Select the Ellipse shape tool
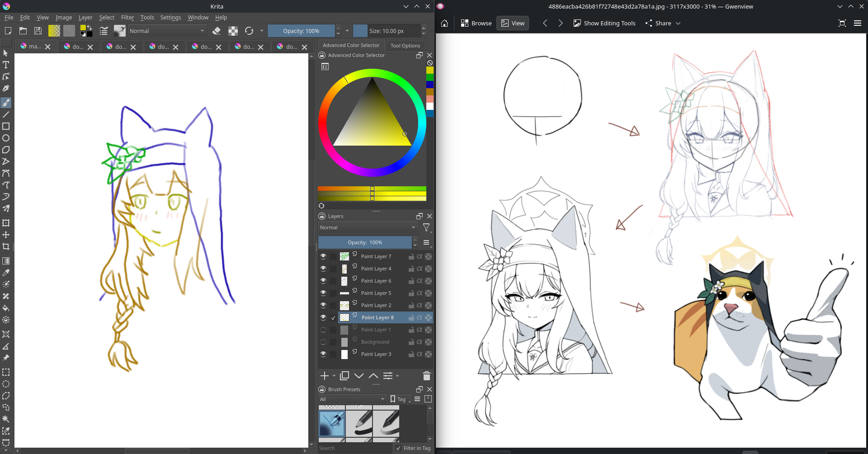Screen dimensions: 868x454 pyautogui.click(x=6, y=138)
